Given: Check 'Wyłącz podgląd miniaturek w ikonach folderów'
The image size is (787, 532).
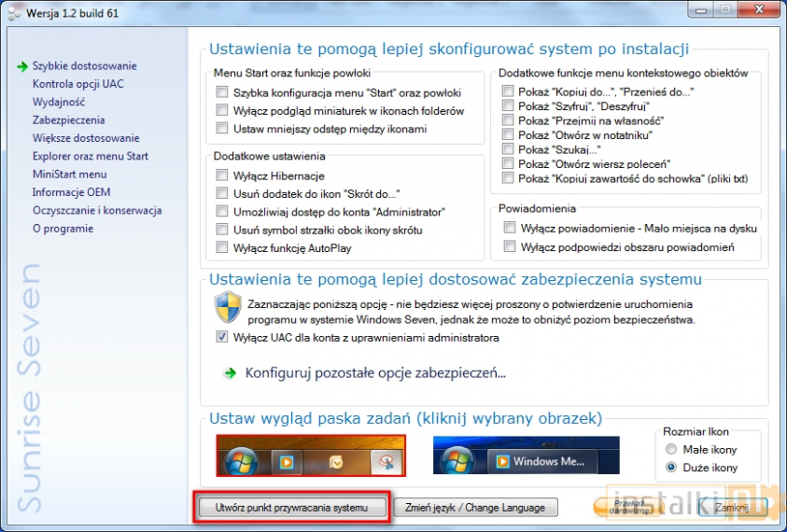Looking at the screenshot, I should pos(222,110).
